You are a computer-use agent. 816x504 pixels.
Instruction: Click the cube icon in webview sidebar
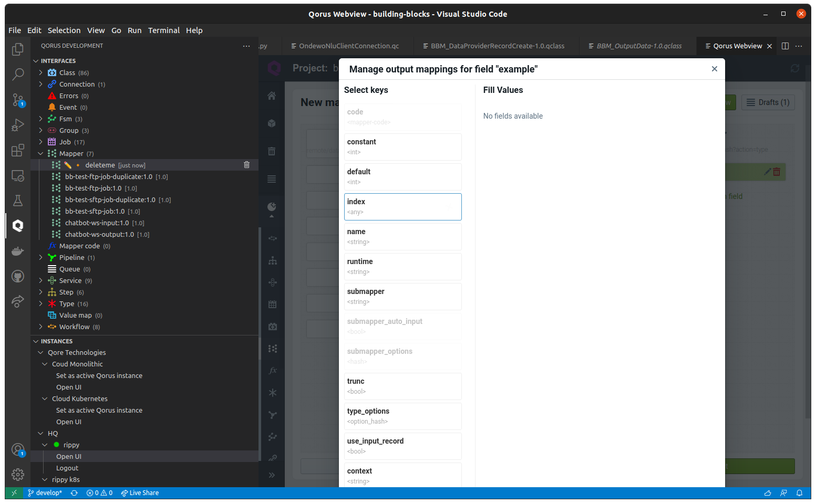point(272,123)
